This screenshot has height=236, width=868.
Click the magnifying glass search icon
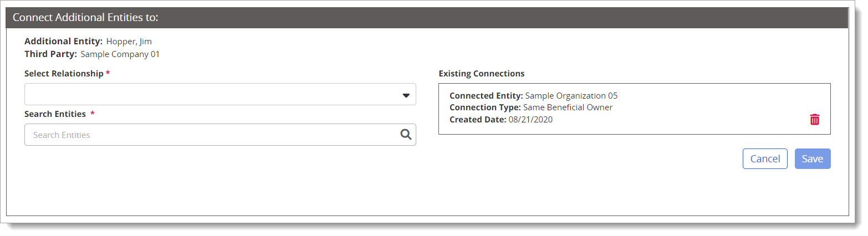(406, 134)
